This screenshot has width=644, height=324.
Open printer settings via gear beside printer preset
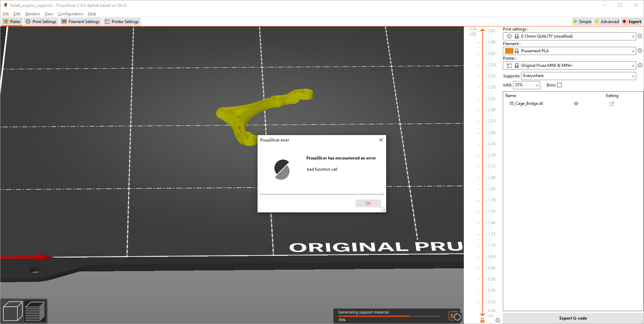[x=640, y=65]
